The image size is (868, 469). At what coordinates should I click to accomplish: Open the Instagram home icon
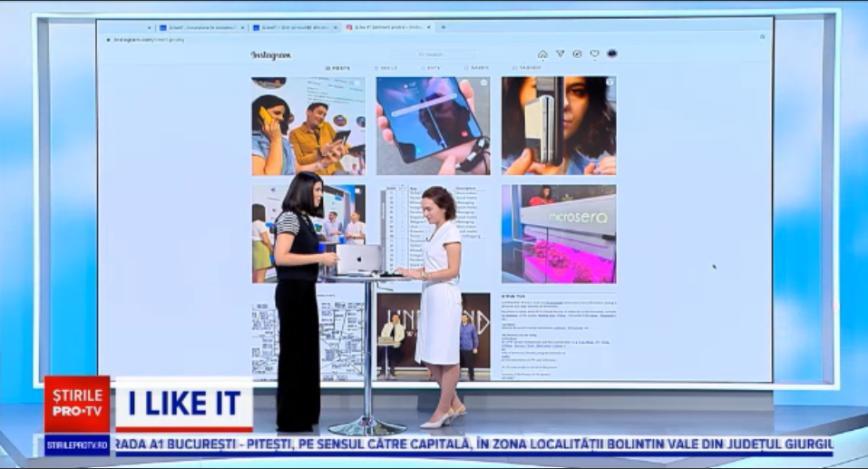(542, 54)
